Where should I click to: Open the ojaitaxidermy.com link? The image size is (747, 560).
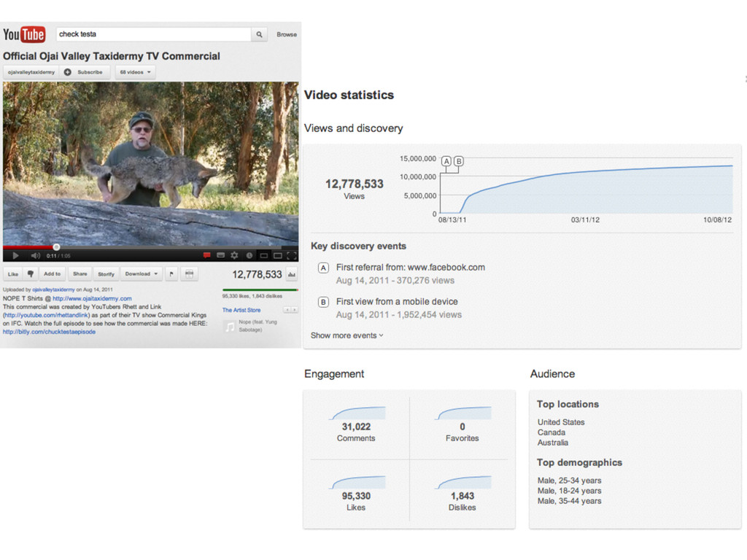[x=92, y=298]
